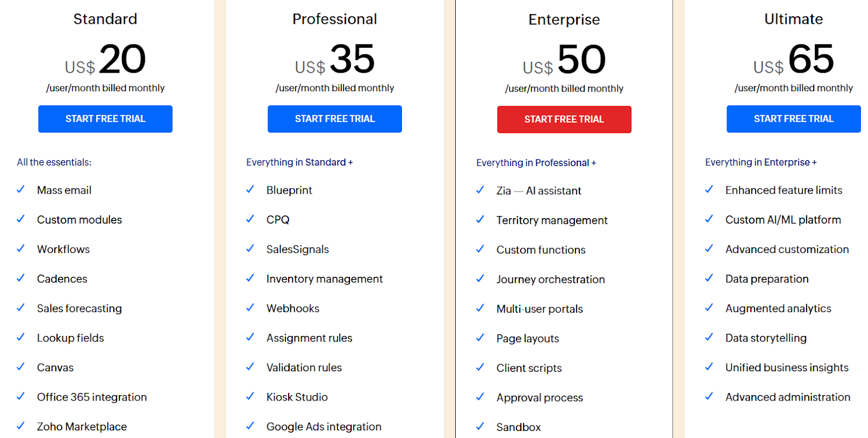Click the checkmark beside Zia — AI assistant

(480, 191)
